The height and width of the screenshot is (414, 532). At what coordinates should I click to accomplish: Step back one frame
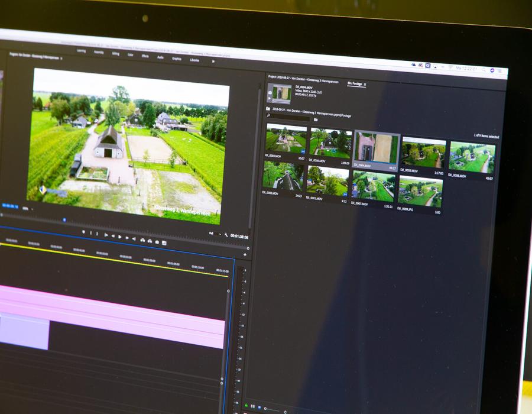point(113,235)
